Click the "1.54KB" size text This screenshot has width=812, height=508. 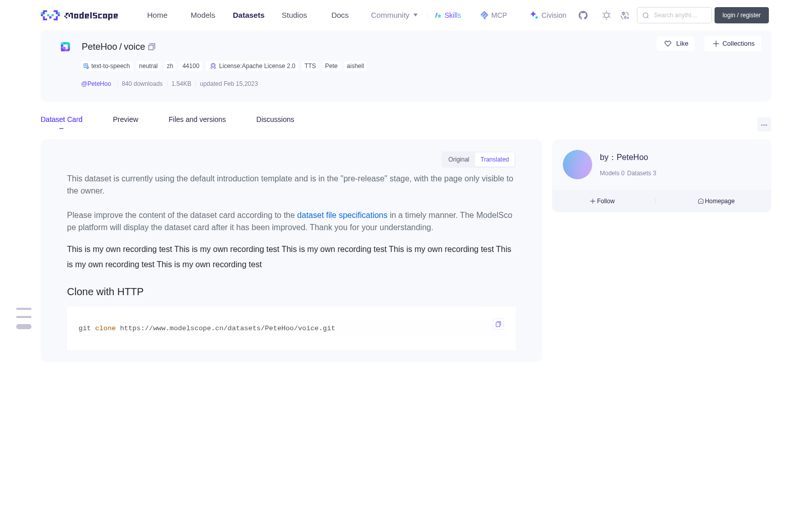pos(181,84)
